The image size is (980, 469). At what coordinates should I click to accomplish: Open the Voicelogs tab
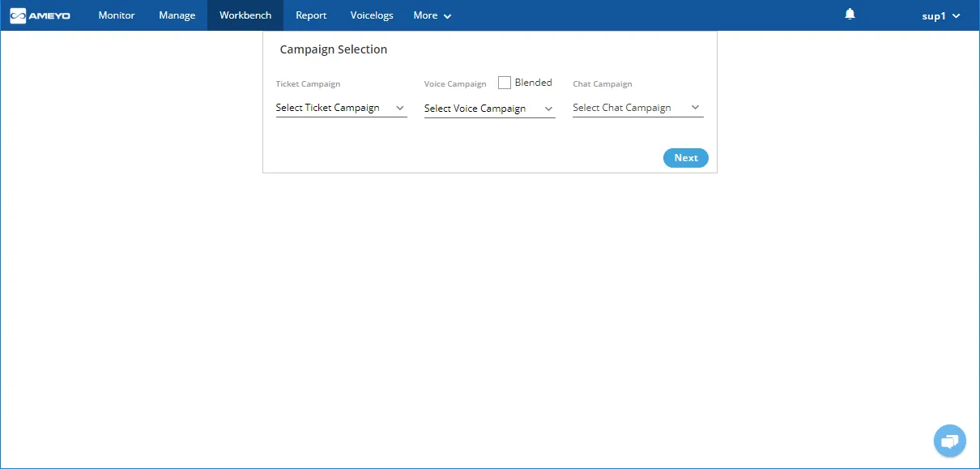click(372, 15)
